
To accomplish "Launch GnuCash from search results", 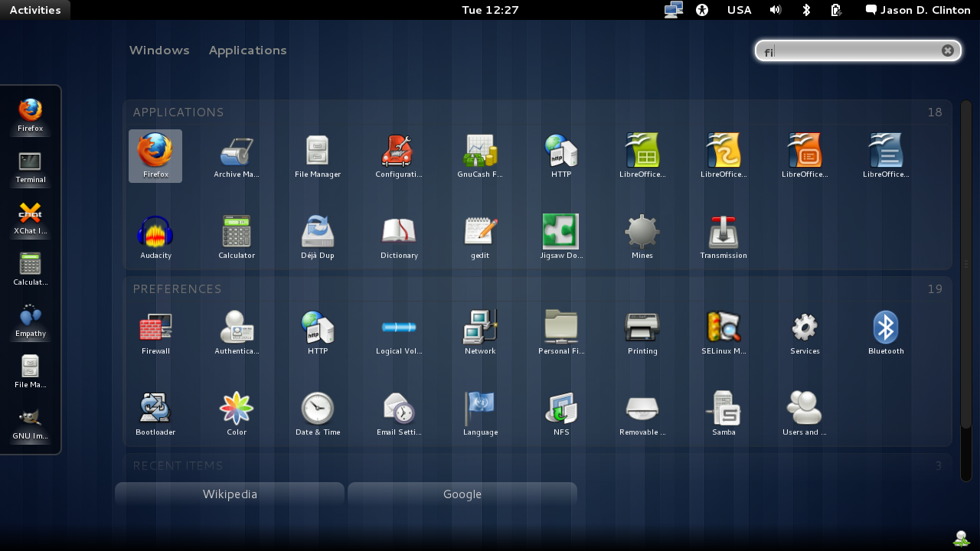I will [x=479, y=156].
